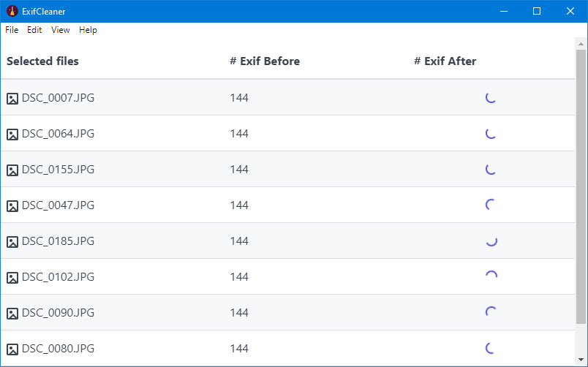The image size is (588, 367).
Task: Click the Selected files column header
Action: (42, 61)
